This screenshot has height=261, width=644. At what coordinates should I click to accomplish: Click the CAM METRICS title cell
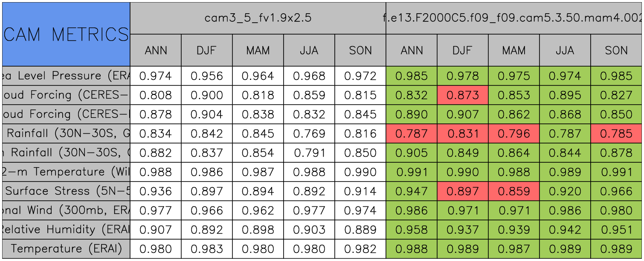click(66, 34)
